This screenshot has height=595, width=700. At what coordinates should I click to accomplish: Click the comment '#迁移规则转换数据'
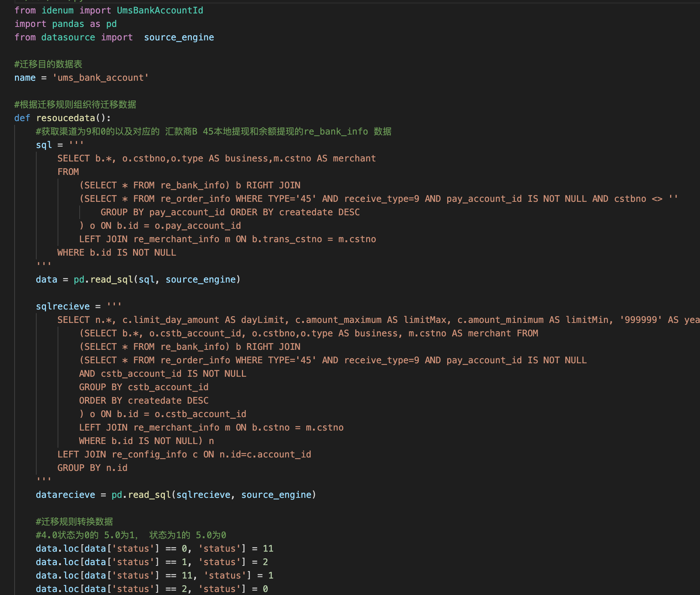point(74,522)
